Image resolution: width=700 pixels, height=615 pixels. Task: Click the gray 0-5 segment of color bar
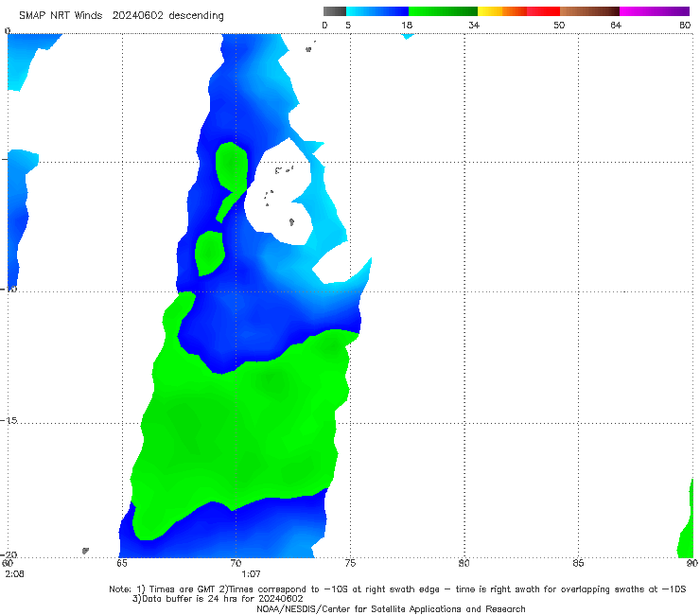pyautogui.click(x=335, y=11)
